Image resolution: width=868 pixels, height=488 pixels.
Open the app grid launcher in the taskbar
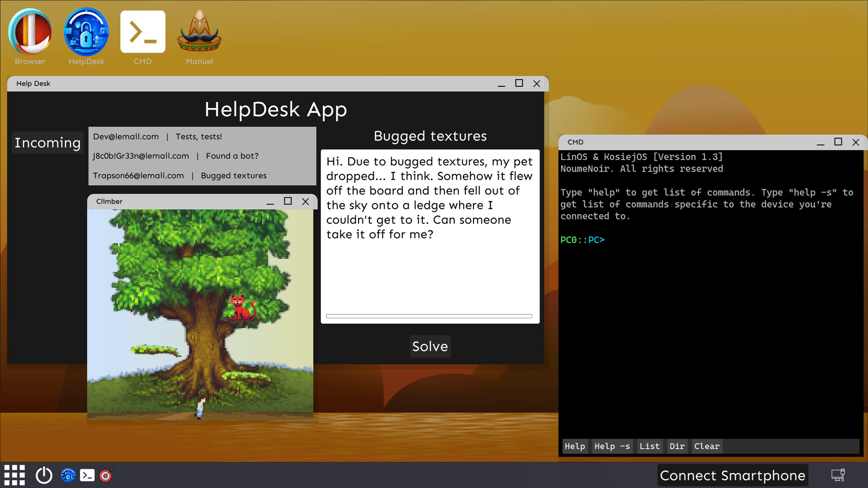(15, 475)
